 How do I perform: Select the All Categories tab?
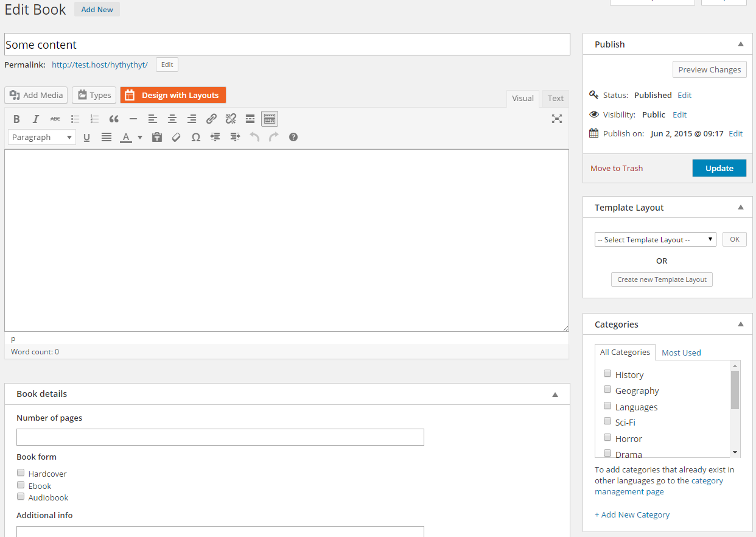coord(625,352)
